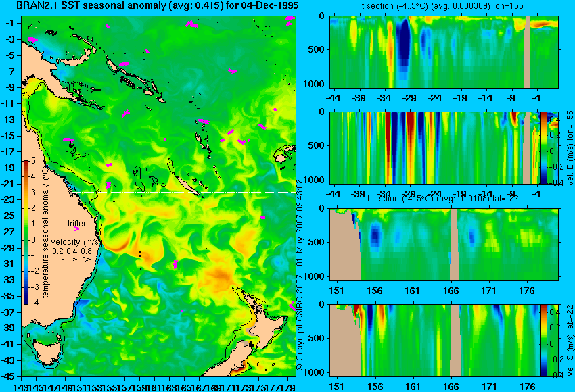The width and height of the screenshot is (575, 392).
Task: Click the velocity scale arrows below the legend values
Action: pos(76,260)
